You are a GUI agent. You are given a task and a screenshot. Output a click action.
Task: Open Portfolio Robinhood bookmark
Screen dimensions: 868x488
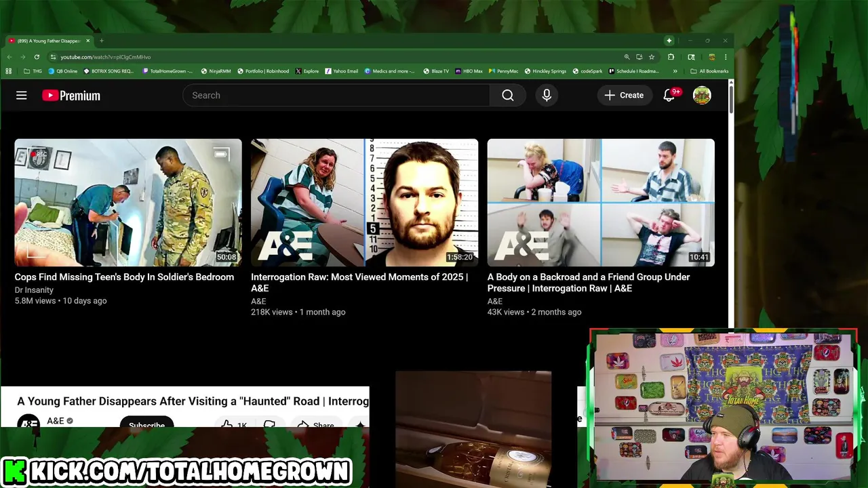pos(264,71)
